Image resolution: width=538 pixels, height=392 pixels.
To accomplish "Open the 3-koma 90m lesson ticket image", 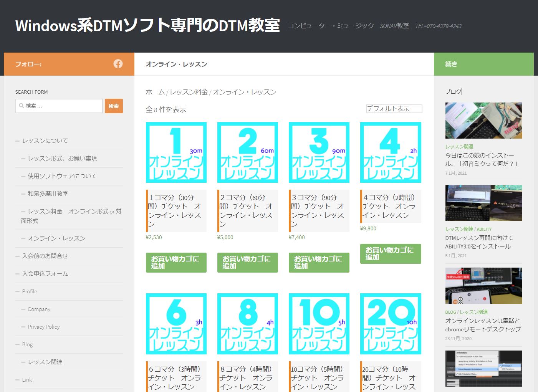I will click(x=319, y=152).
